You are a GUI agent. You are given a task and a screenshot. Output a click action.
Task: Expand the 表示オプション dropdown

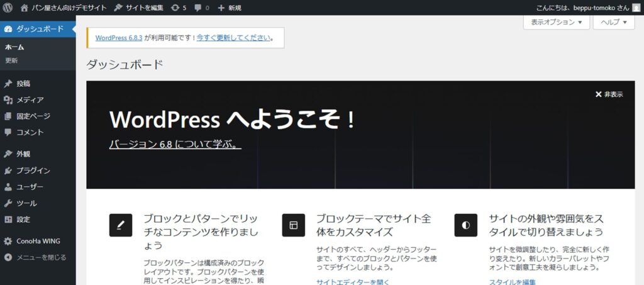point(556,22)
